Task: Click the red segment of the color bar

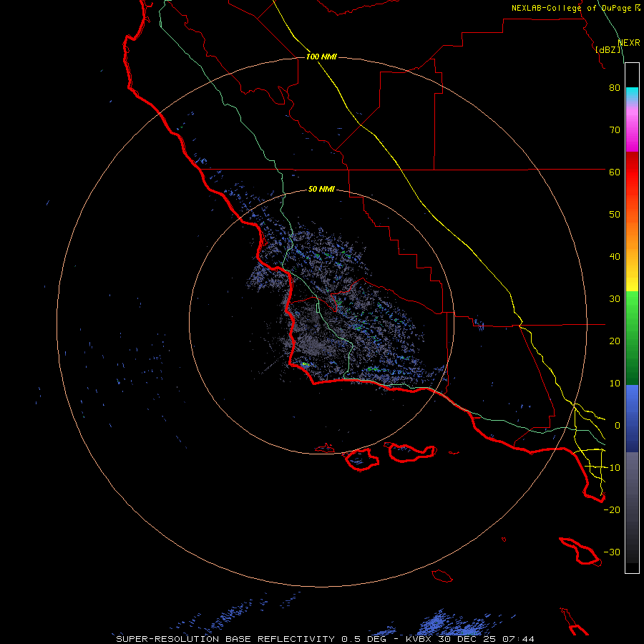Action: [x=632, y=177]
